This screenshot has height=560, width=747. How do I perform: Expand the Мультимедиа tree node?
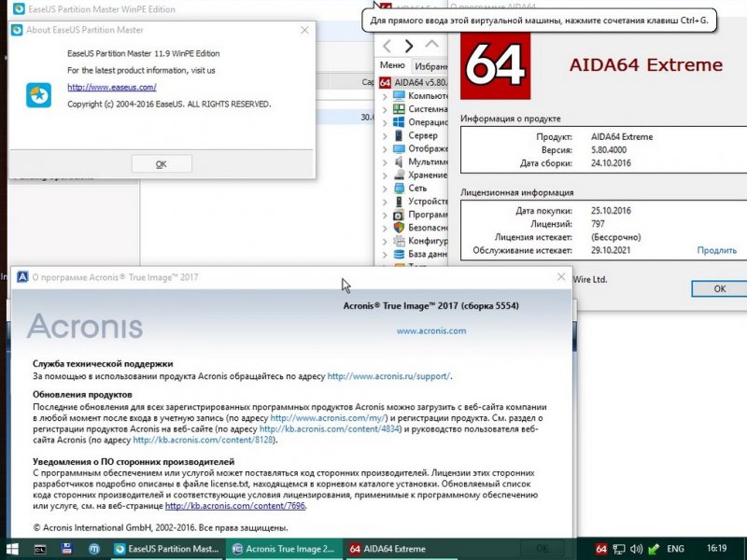[x=385, y=162]
